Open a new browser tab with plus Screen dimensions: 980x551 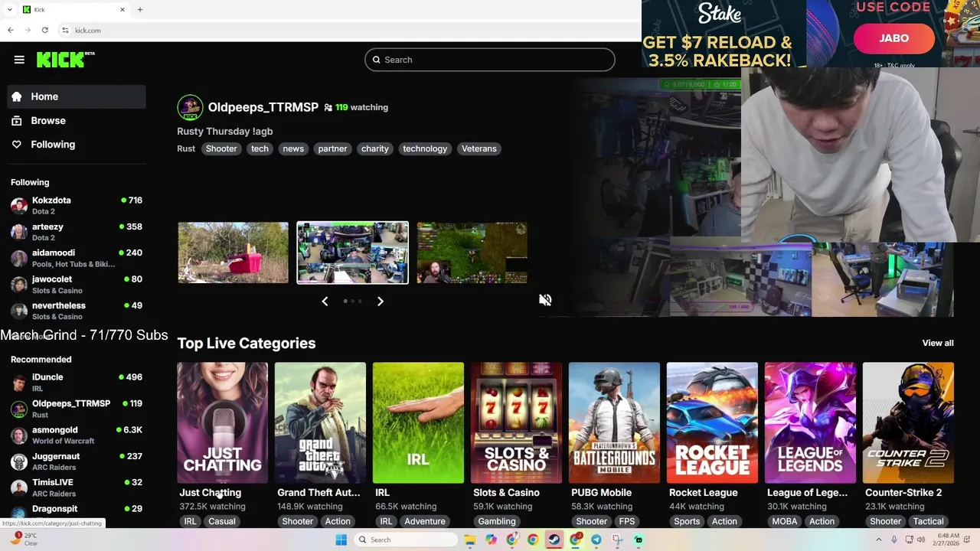tap(140, 9)
